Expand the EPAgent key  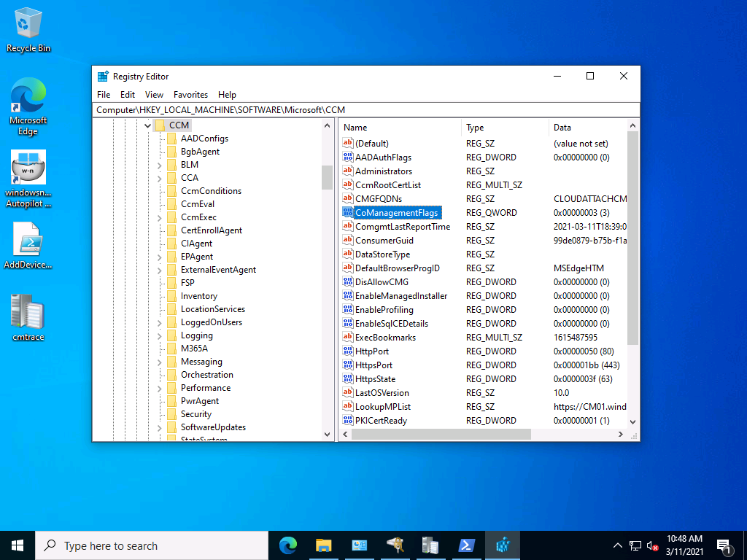[x=159, y=257]
